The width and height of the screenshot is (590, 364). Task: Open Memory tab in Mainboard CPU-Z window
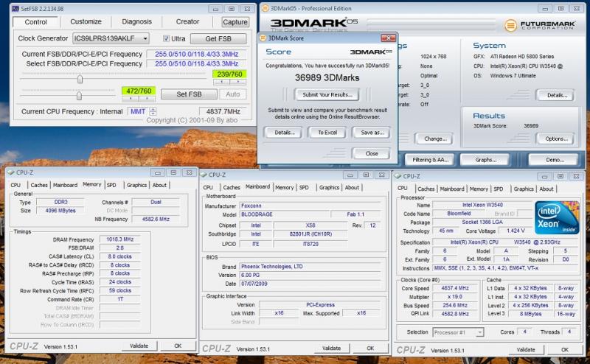[x=284, y=187]
